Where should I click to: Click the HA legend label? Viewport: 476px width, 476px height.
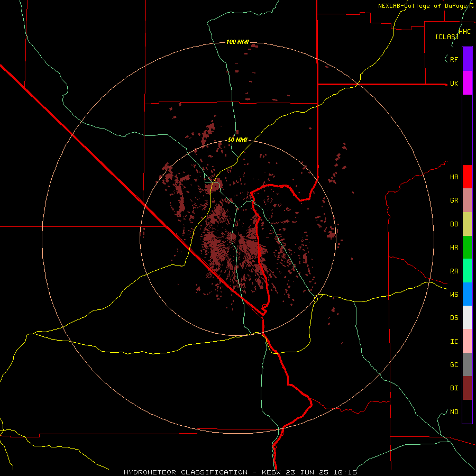click(x=454, y=177)
